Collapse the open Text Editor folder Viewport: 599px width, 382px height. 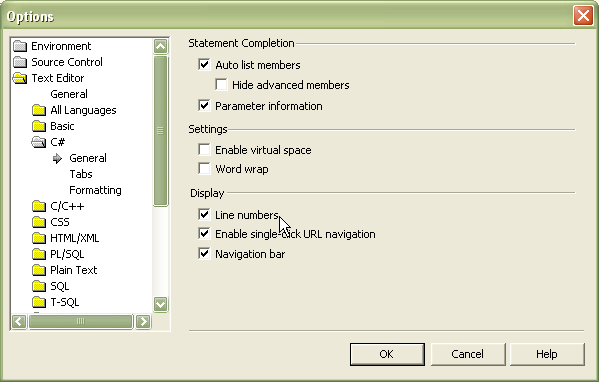point(20,78)
